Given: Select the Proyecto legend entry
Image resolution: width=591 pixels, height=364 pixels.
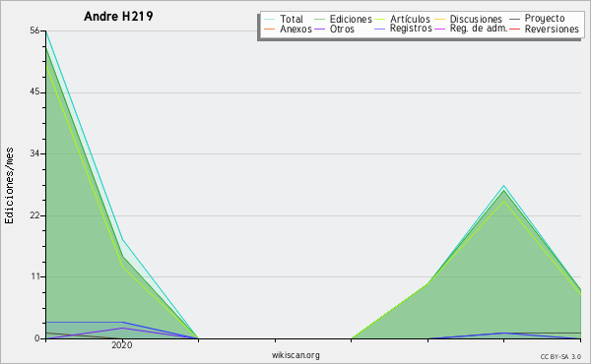Looking at the screenshot, I should coord(545,19).
